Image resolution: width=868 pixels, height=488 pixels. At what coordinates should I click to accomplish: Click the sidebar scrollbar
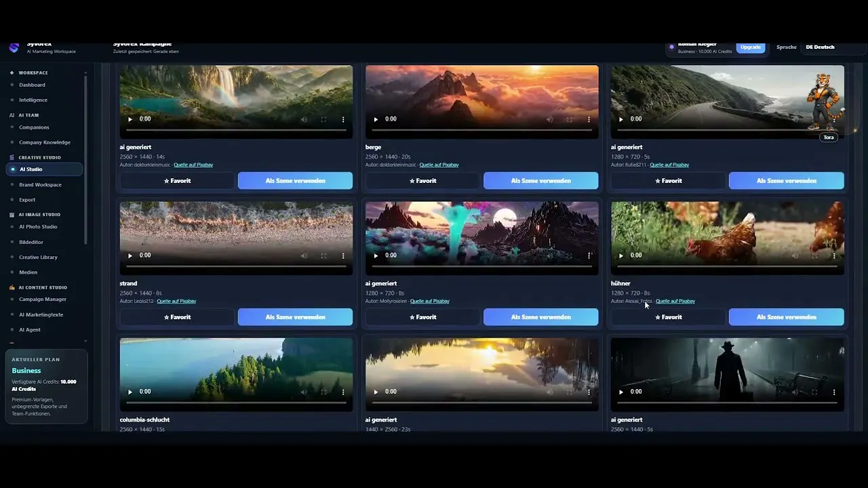click(x=85, y=159)
